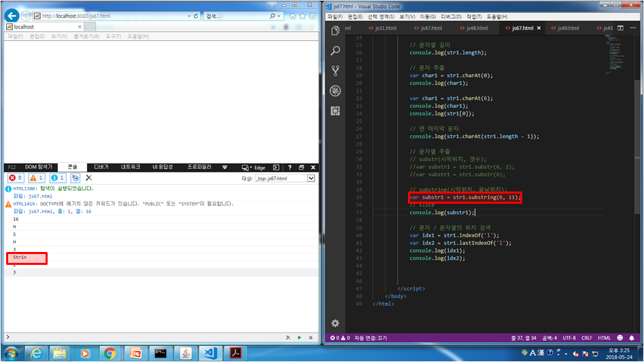Switch to 네트워크 tab
Viewport: 644px width, 362px height.
click(131, 167)
